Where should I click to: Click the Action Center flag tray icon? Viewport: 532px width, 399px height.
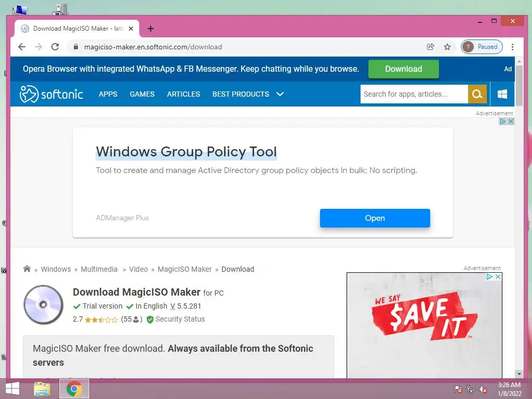tap(458, 389)
